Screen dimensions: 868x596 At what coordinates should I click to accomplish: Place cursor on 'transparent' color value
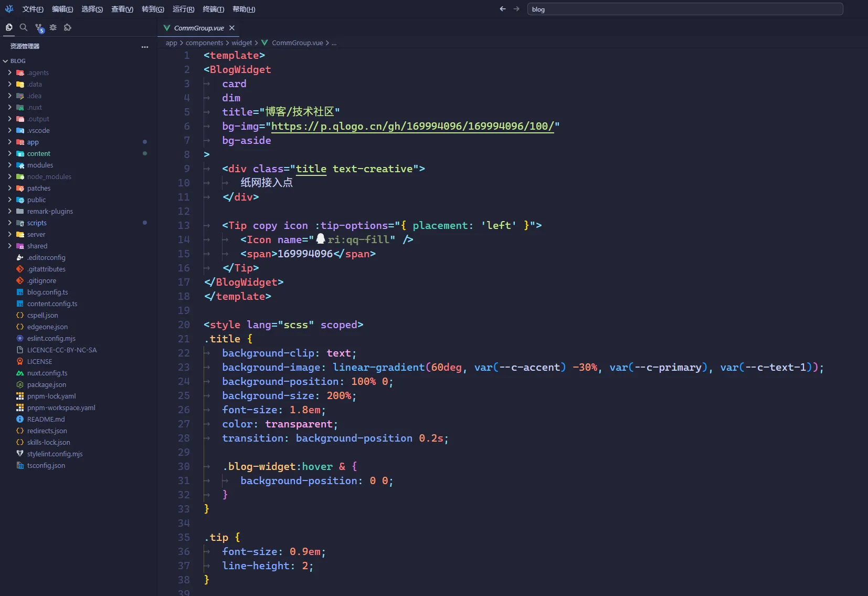pos(299,424)
